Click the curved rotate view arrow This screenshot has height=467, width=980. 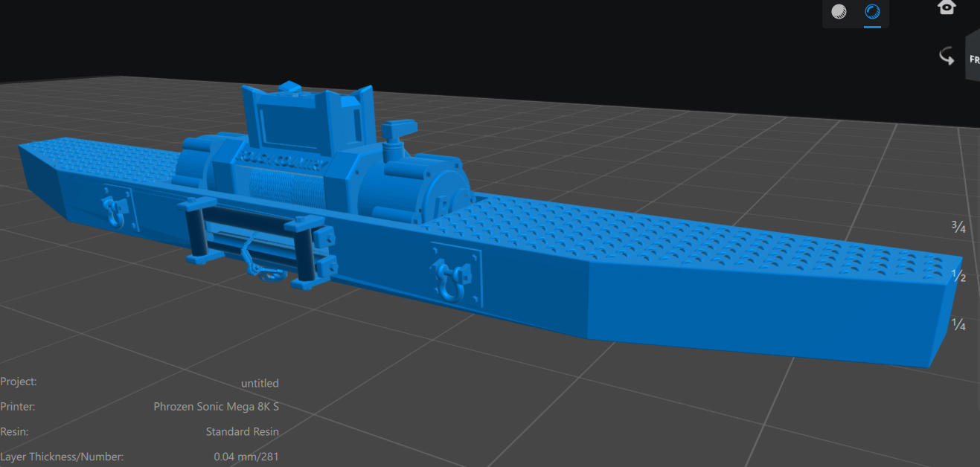tap(947, 56)
